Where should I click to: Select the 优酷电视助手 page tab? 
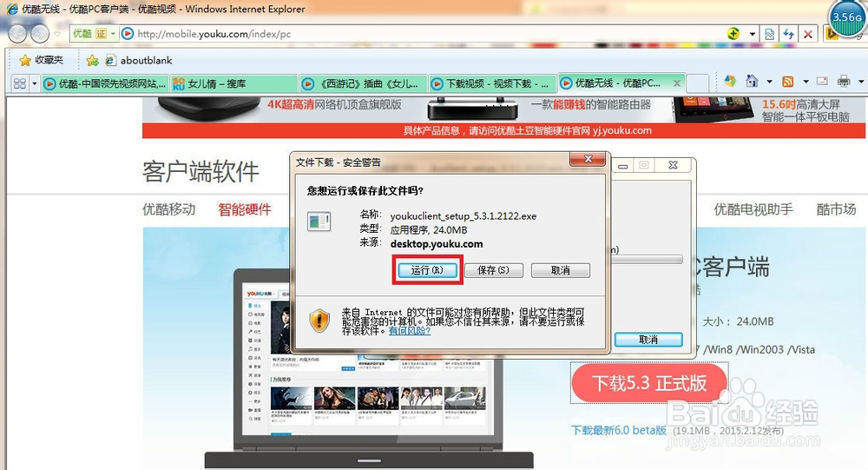tap(753, 209)
